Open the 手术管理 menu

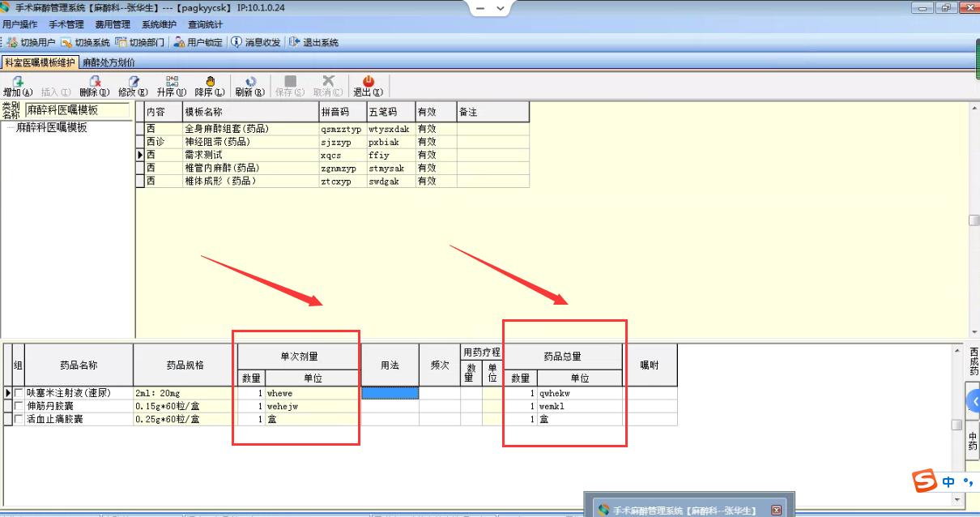66,25
